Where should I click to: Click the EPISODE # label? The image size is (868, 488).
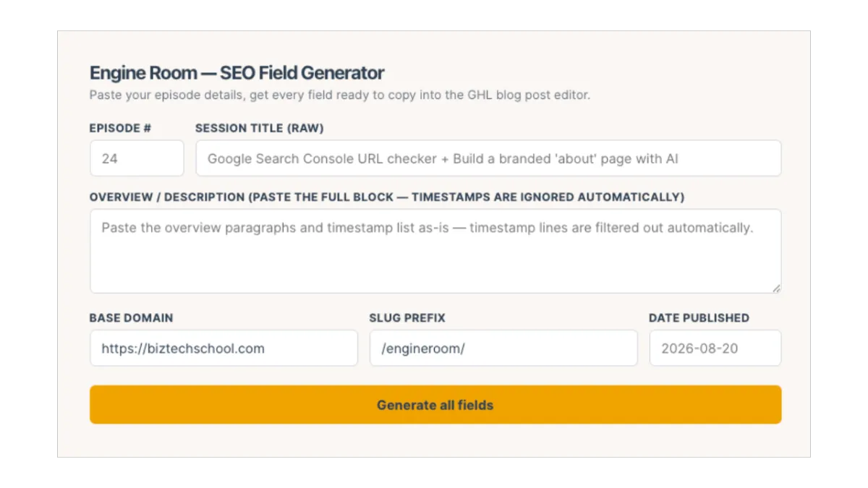pyautogui.click(x=120, y=128)
